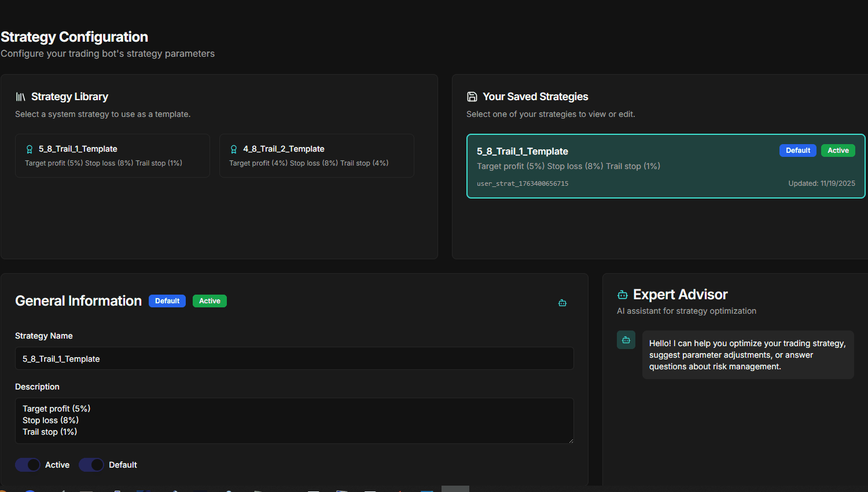The image size is (868, 492).
Task: Click the Active badge next to General Information
Action: (x=209, y=301)
